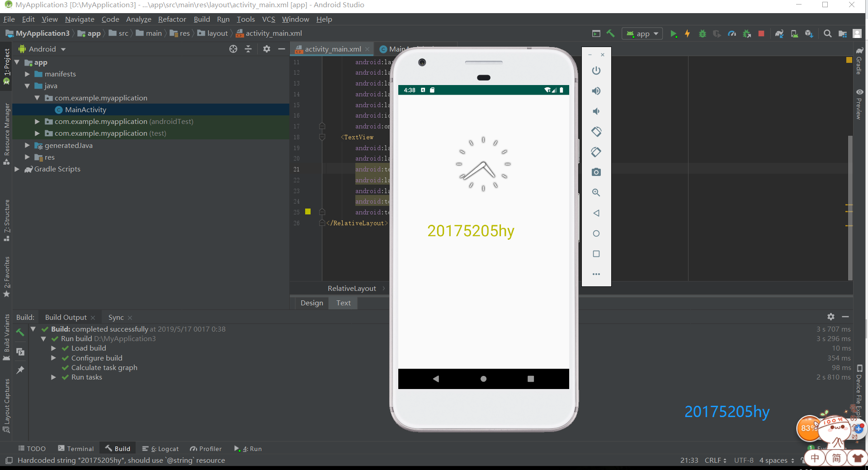Click the CRLF line separator in status bar
The width and height of the screenshot is (868, 470).
pos(715,460)
